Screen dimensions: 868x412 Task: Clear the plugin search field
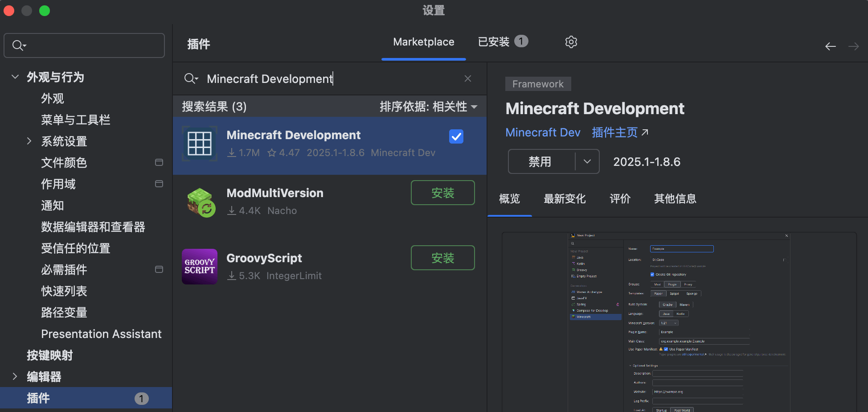click(467, 78)
